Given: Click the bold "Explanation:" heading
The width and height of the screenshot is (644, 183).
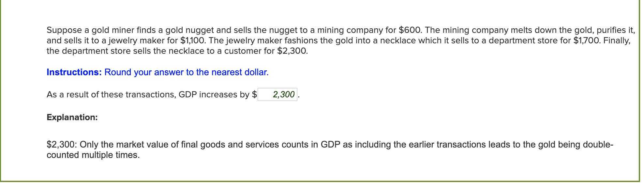Looking at the screenshot, I should coord(72,117).
